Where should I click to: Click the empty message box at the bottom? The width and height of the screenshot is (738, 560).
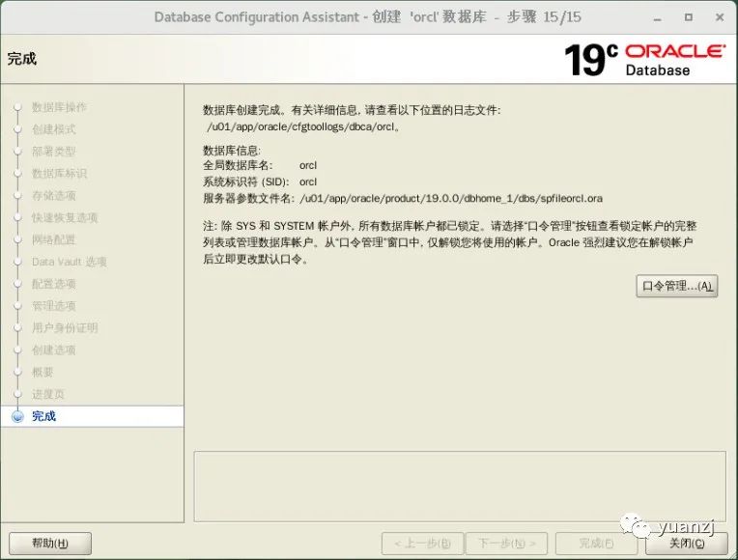click(x=460, y=487)
